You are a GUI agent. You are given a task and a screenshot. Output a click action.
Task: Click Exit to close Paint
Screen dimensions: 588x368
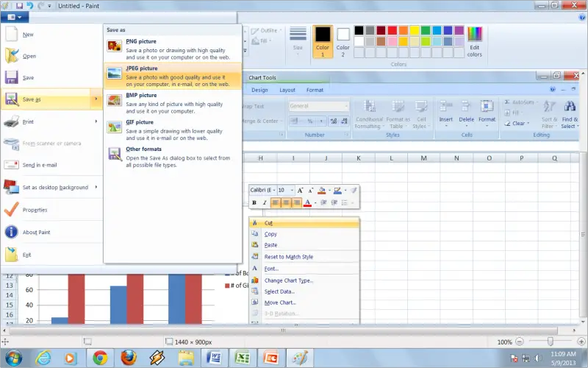click(51, 255)
